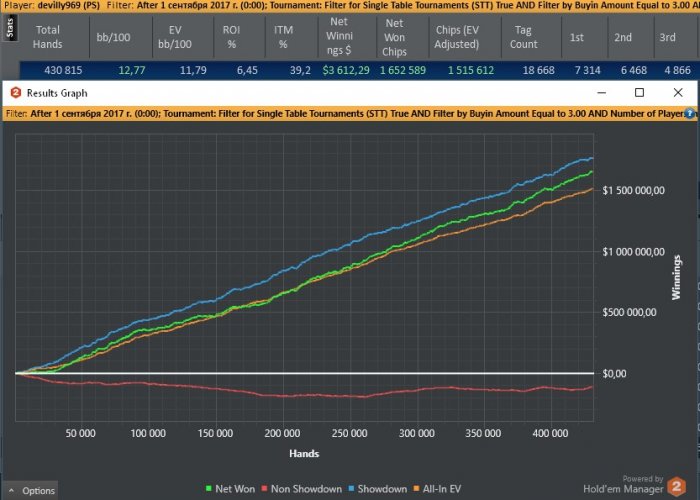This screenshot has width=700, height=500.
Task: Select the $3 612,29 net winnings cell
Action: (346, 70)
